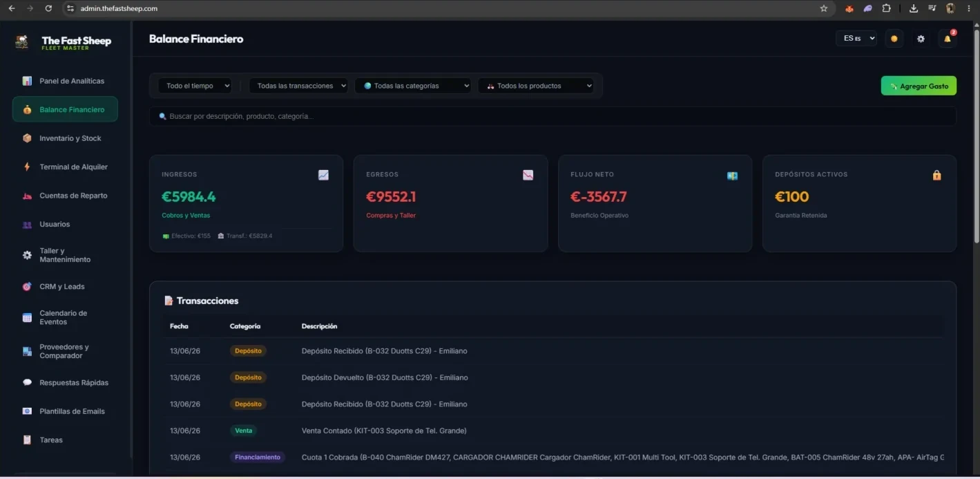Open the browser extensions puzzle icon
980x479 pixels.
887,8
